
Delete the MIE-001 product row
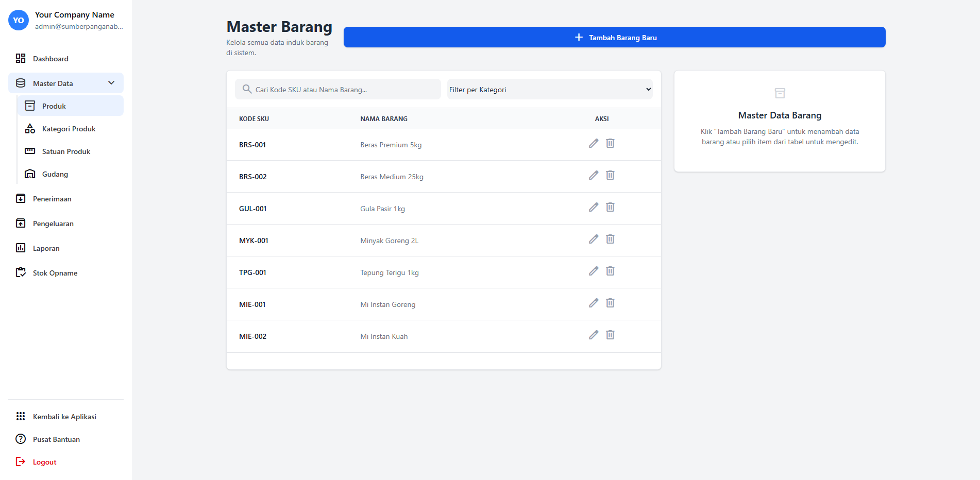pos(610,303)
